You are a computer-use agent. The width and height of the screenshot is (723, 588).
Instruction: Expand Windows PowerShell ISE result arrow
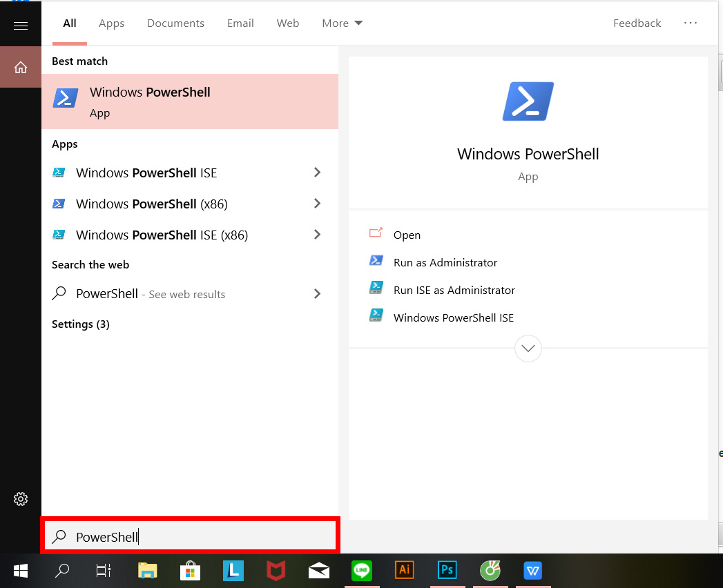pyautogui.click(x=317, y=173)
